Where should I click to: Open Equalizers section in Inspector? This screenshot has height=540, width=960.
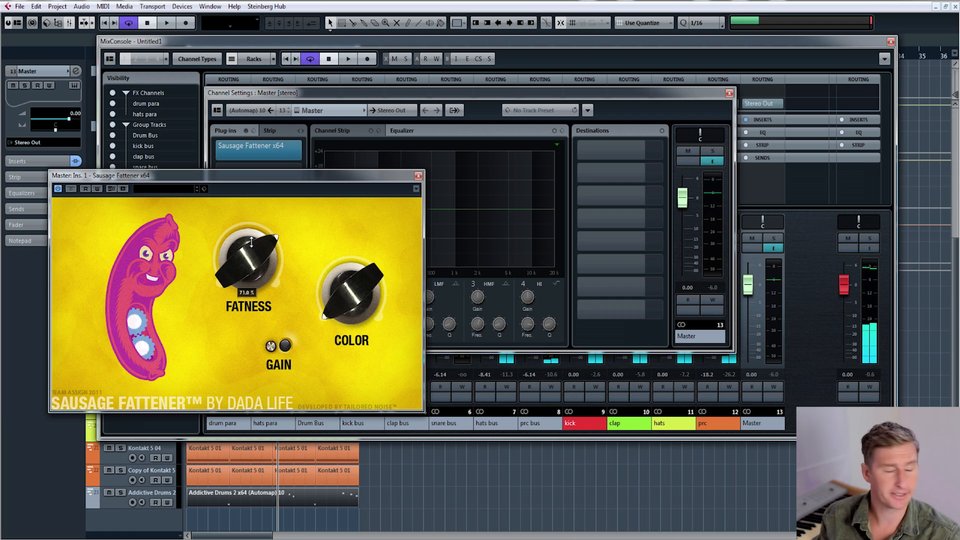click(26, 193)
